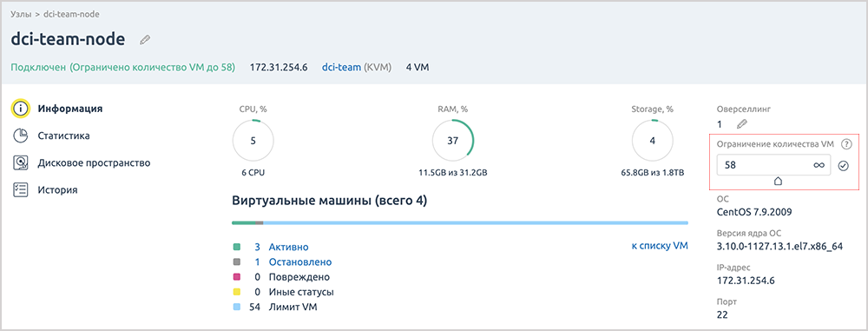Edit overselling value with pencil icon
This screenshot has width=868, height=331.
[742, 124]
